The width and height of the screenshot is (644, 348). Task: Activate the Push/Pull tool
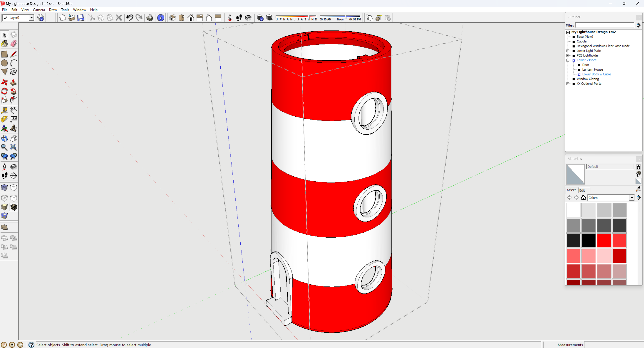pyautogui.click(x=13, y=82)
